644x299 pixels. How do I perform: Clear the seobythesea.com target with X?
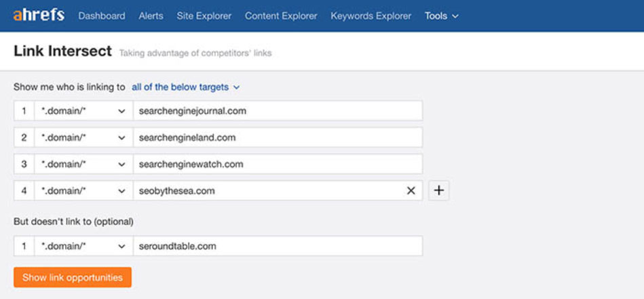tap(411, 191)
